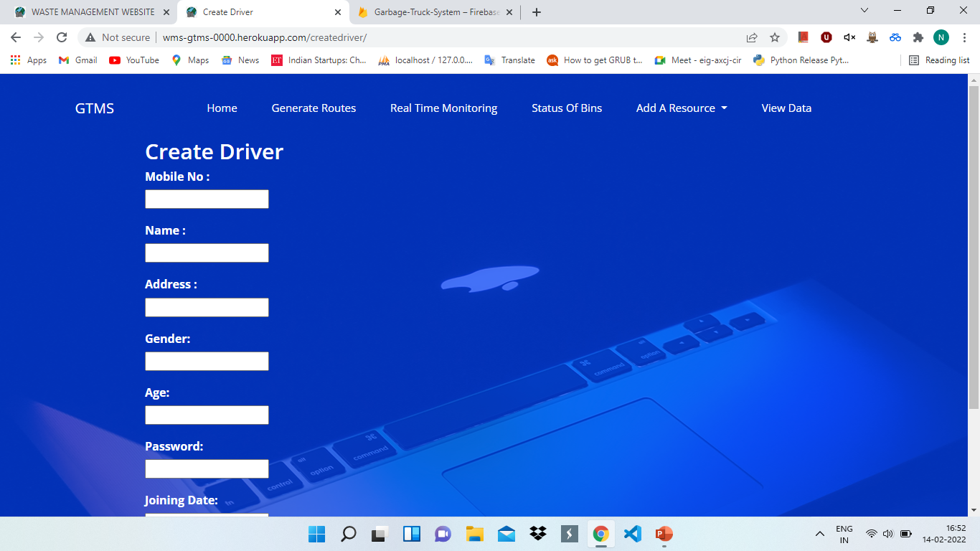Go to Home nav link
980x551 pixels.
pyautogui.click(x=222, y=108)
